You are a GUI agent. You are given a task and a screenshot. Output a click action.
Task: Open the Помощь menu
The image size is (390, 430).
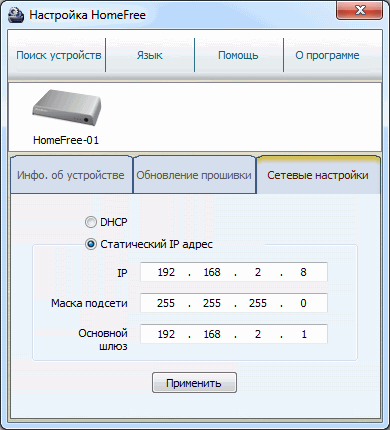[238, 55]
